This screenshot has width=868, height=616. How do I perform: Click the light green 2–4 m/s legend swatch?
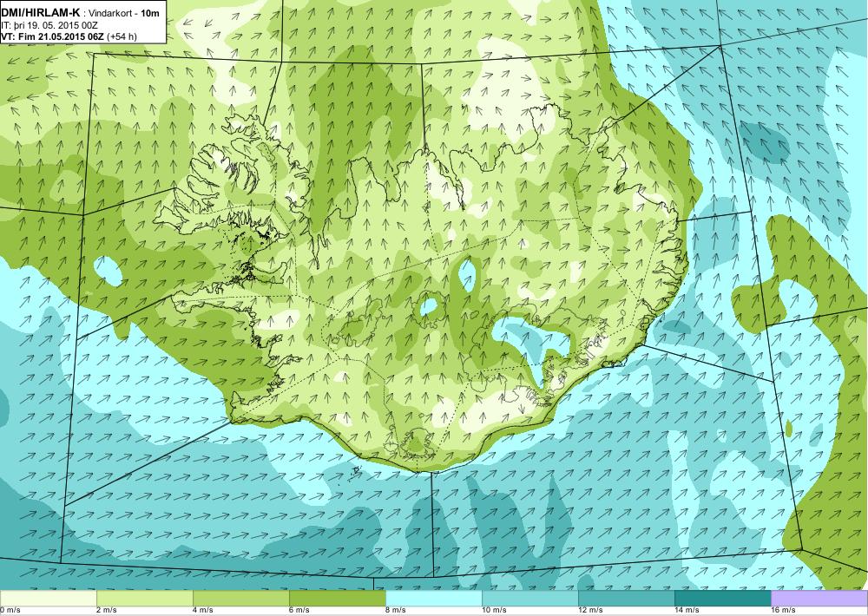[144, 599]
